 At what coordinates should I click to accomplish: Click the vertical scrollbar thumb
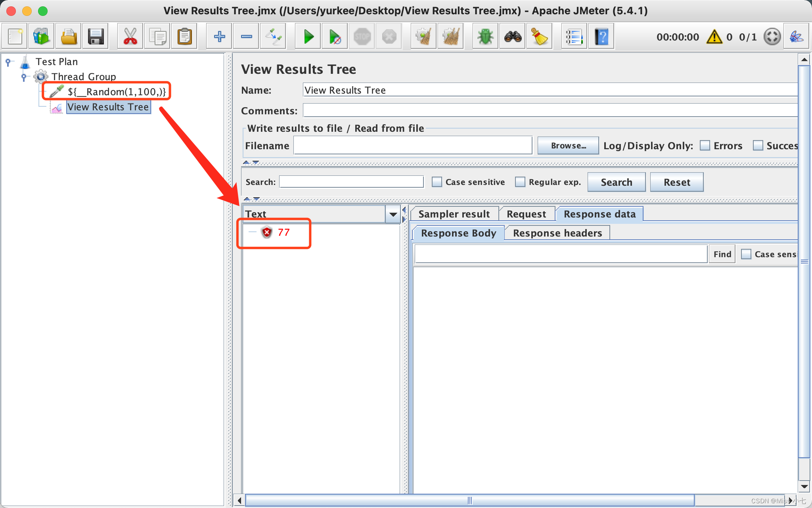point(804,262)
